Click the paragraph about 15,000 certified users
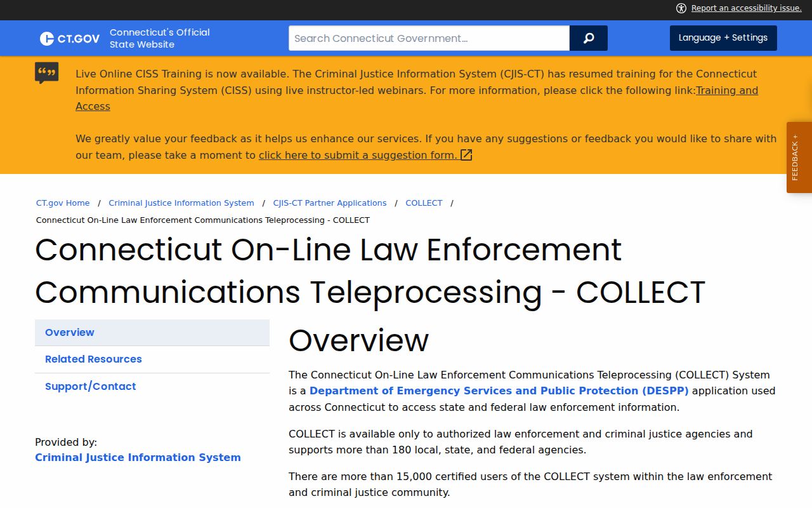812x508 pixels. [x=530, y=485]
